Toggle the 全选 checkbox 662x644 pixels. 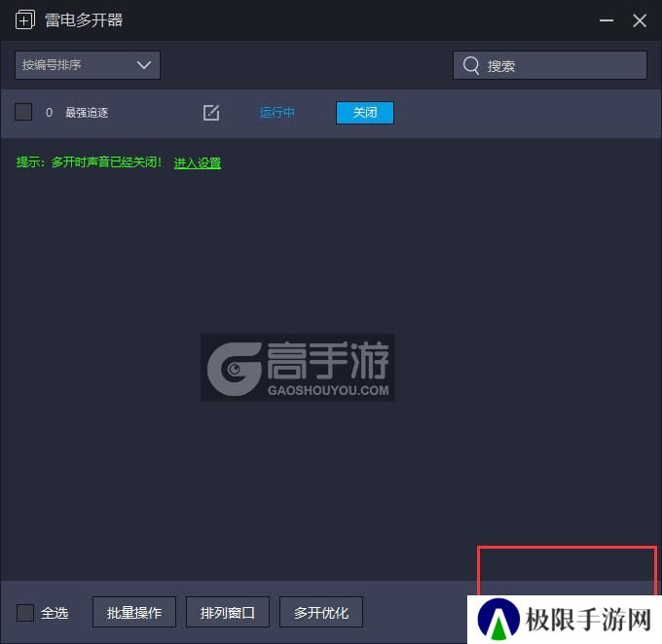click(25, 612)
